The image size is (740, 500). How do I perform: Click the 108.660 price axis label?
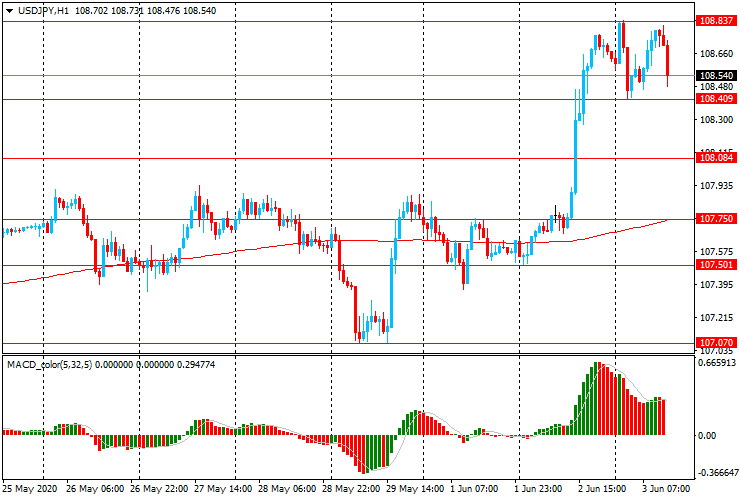(x=716, y=54)
